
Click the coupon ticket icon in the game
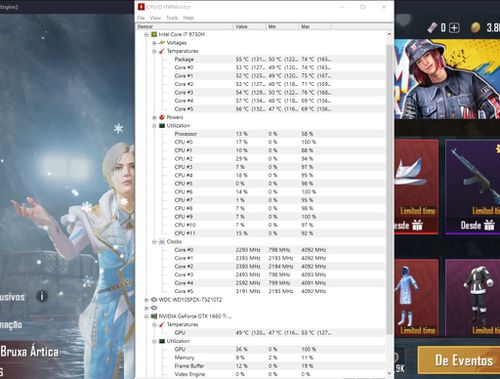[x=432, y=28]
